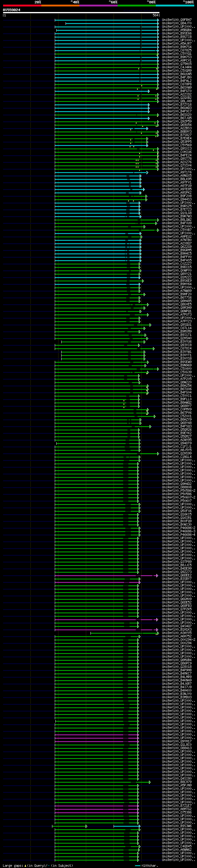Open hit UniRef100_Q9FRH7
Screen dimensions: 197x868
click(176, 20)
